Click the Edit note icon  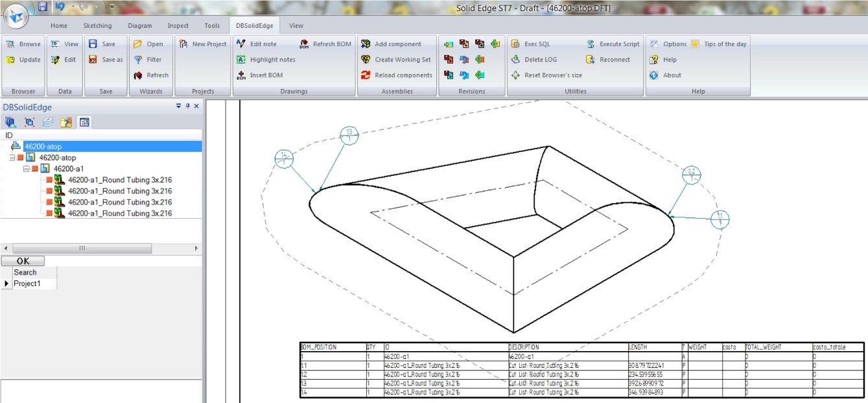tap(241, 44)
